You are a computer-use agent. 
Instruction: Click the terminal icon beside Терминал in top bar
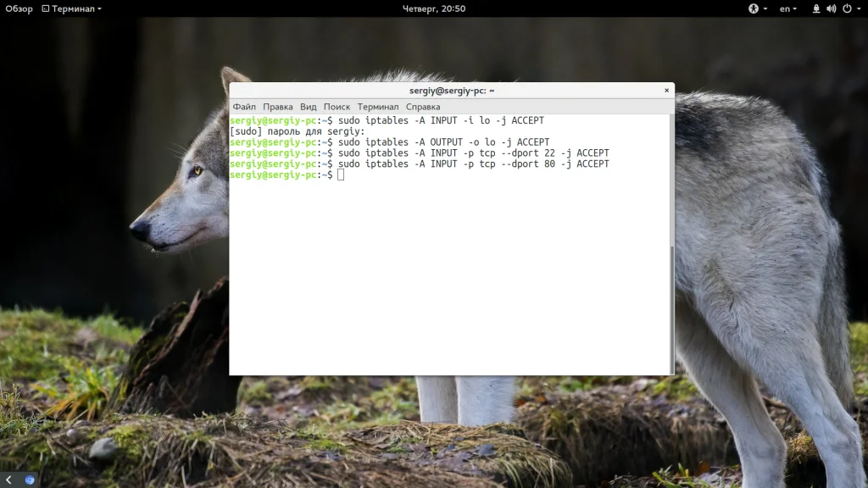pyautogui.click(x=46, y=8)
